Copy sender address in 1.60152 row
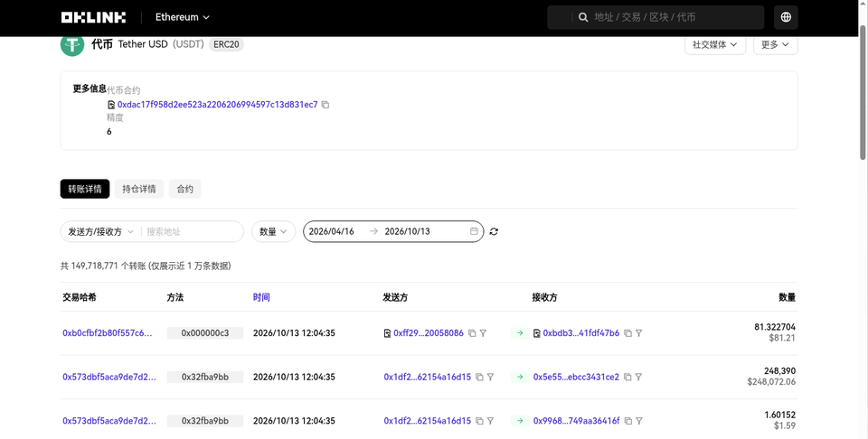Image resolution: width=868 pixels, height=439 pixels. (x=479, y=421)
